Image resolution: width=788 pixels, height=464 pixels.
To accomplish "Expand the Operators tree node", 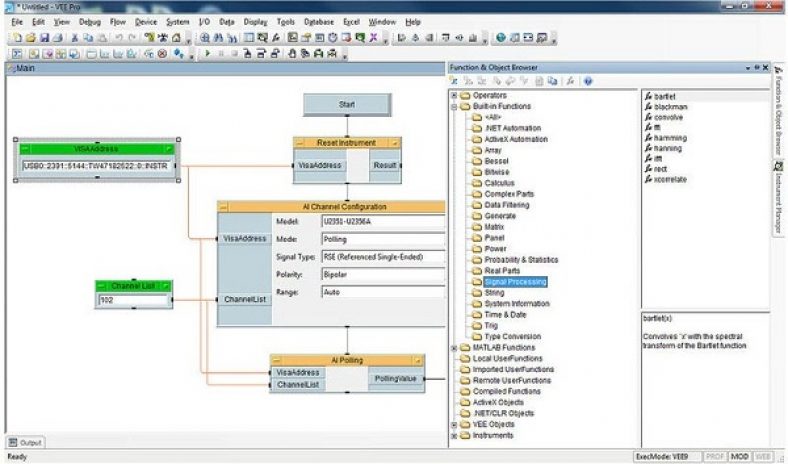I will [x=453, y=95].
